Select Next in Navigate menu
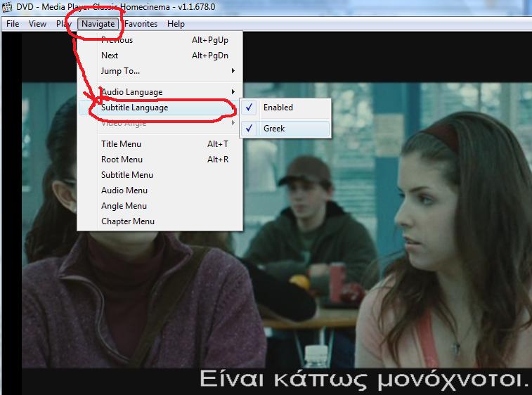 160,56
